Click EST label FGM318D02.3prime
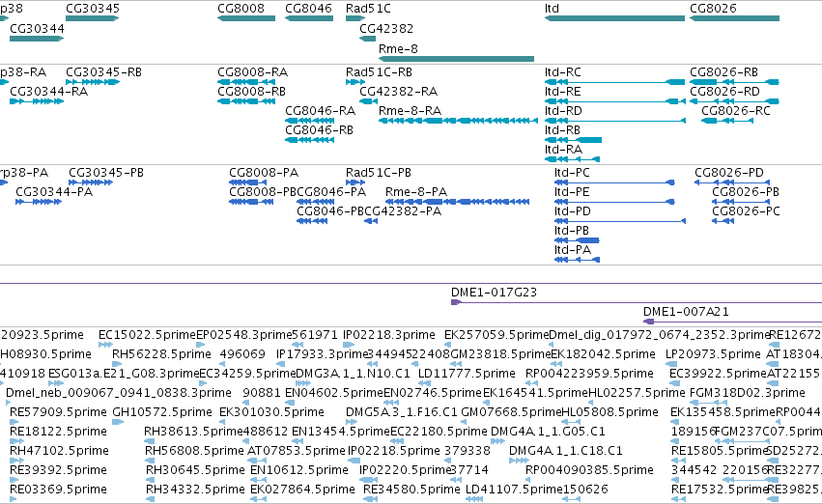822x504 pixels. click(x=748, y=393)
